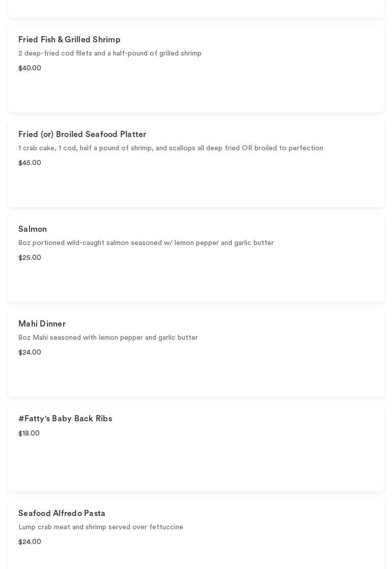
Task: Click the partially visible card at the top
Action: coord(196,8)
